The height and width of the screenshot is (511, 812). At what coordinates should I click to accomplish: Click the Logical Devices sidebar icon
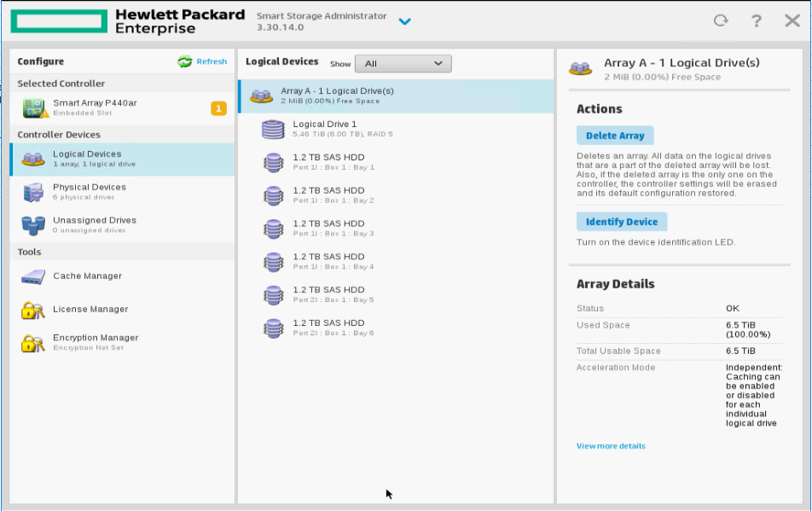click(33, 159)
